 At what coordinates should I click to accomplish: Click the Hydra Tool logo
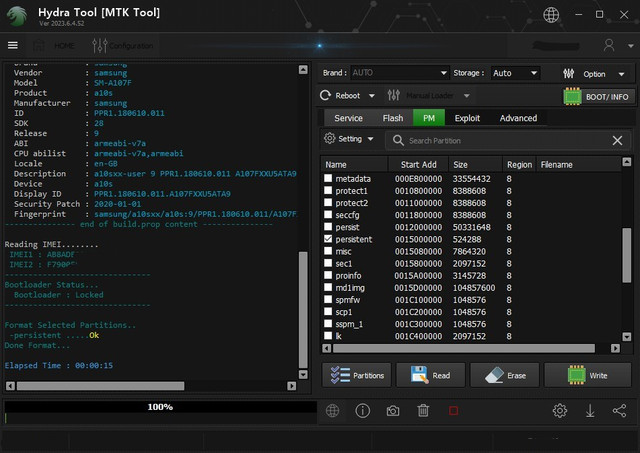(x=17, y=16)
